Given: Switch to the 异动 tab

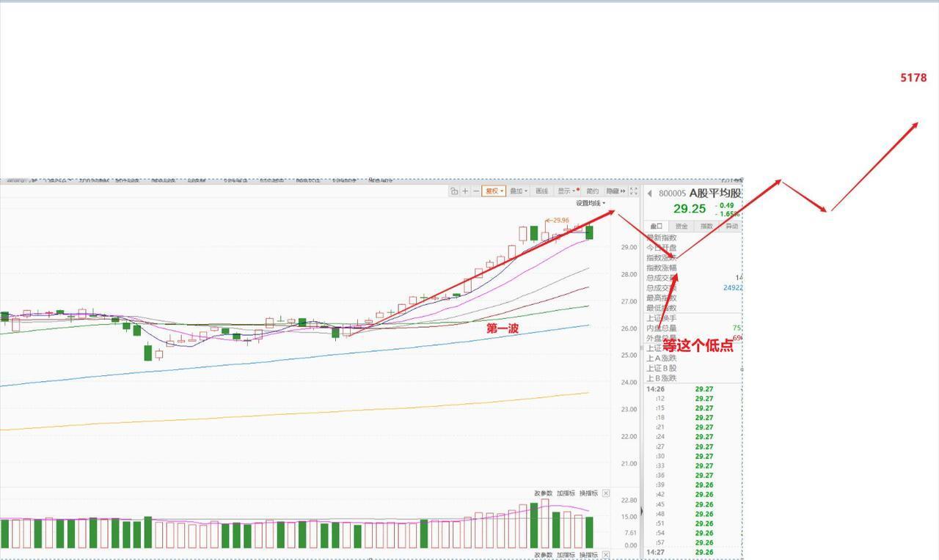Looking at the screenshot, I should pos(731,226).
